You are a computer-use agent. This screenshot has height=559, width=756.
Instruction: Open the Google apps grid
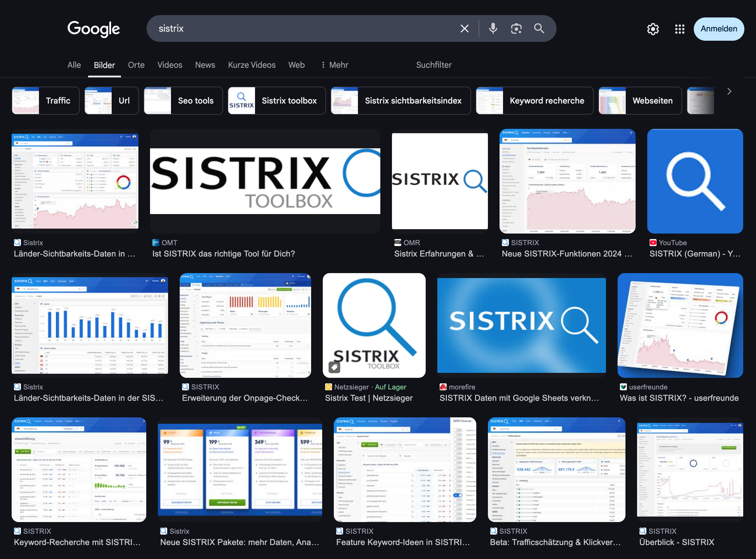(x=680, y=29)
